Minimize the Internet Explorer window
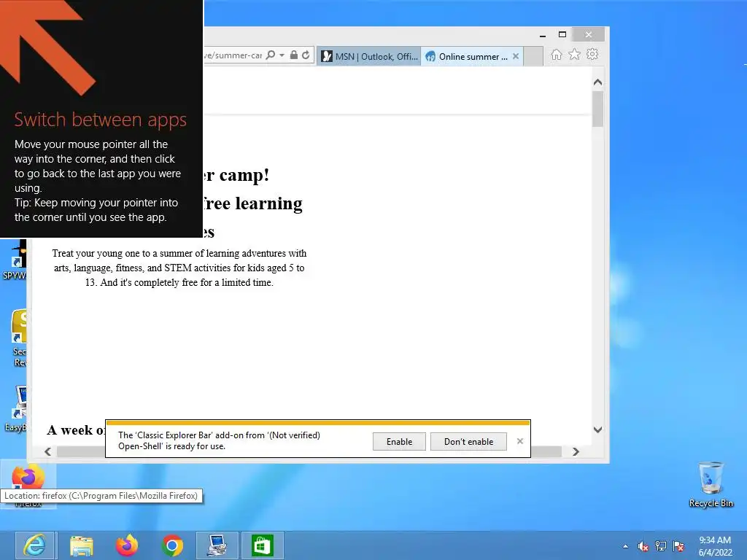This screenshot has width=747, height=560. tap(543, 35)
